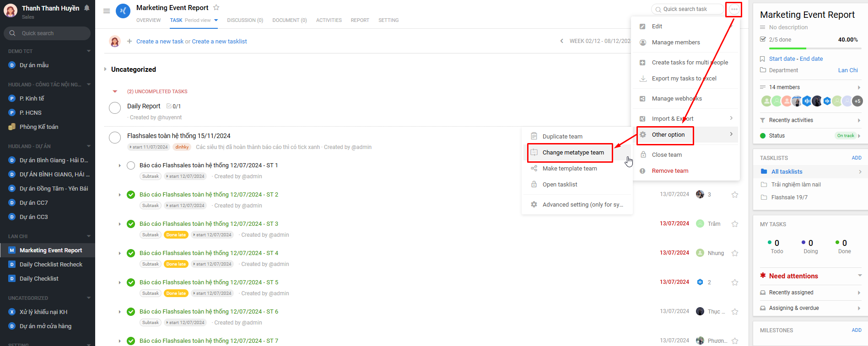Check the Flashsales toàn hệ thống 15/11/2024 circle
Screen dimensions: 868x346
115,137
